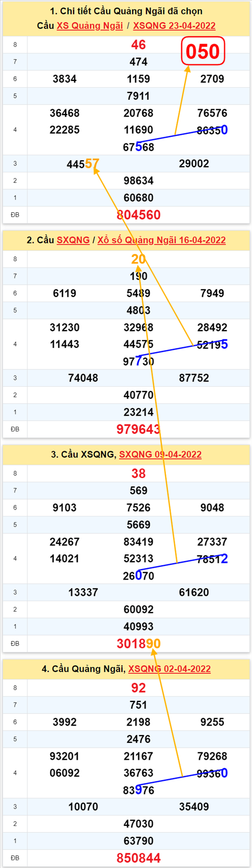The height and width of the screenshot is (868, 252).
Task: Click the number 6119
Action: pos(65,293)
